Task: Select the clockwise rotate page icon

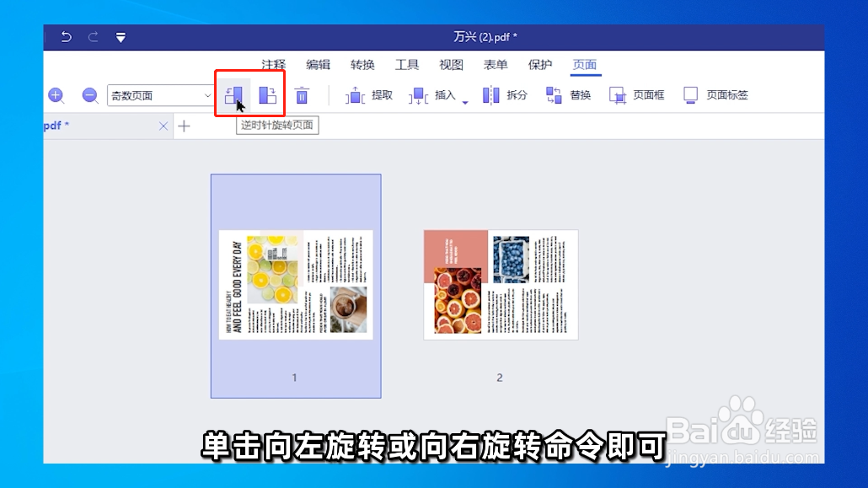Action: tap(268, 95)
